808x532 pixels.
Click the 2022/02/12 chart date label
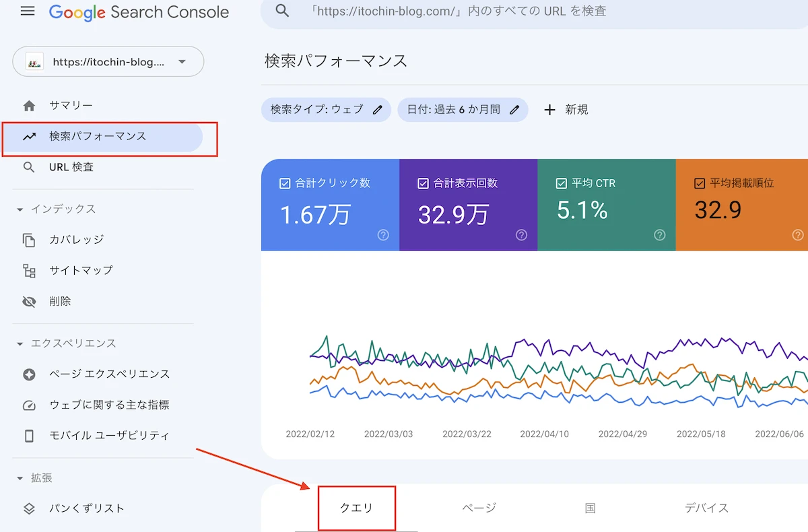tap(310, 434)
